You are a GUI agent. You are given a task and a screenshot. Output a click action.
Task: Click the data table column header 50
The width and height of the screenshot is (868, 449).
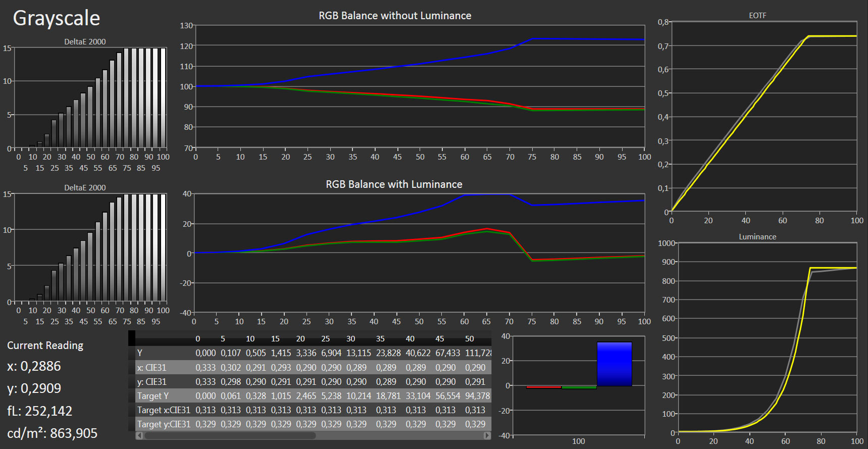tap(470, 339)
